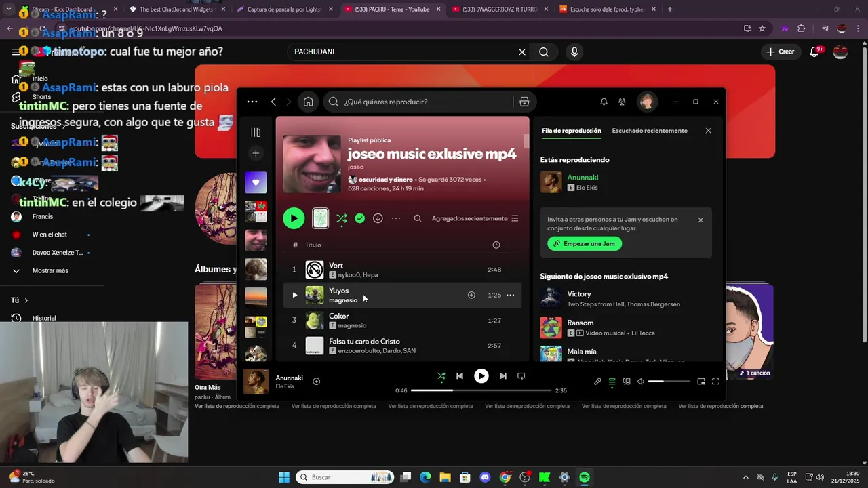Screen dimensions: 868x488
Task: Dismiss the Jam invitation banner
Action: click(x=701, y=220)
